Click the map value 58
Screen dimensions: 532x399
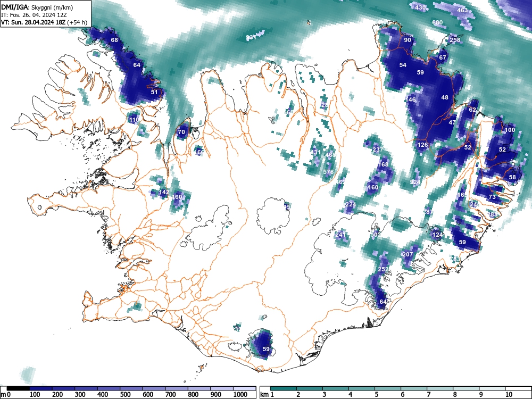click(x=512, y=177)
